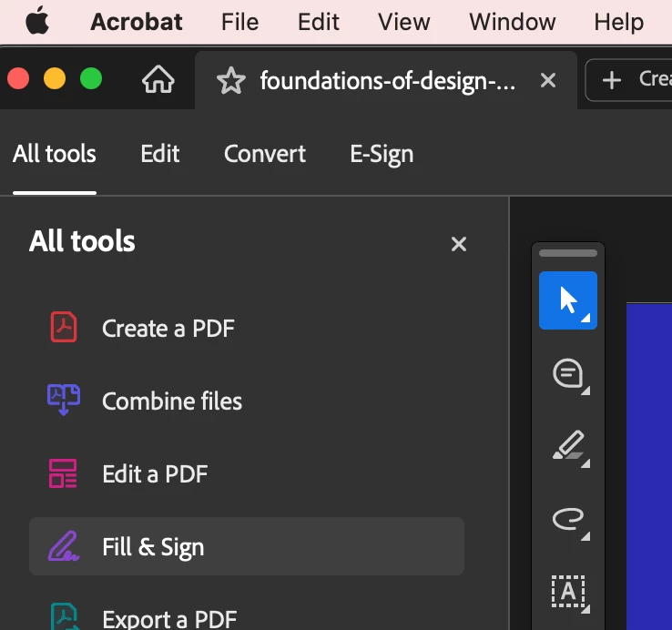Select the Add text box tool

tap(568, 592)
